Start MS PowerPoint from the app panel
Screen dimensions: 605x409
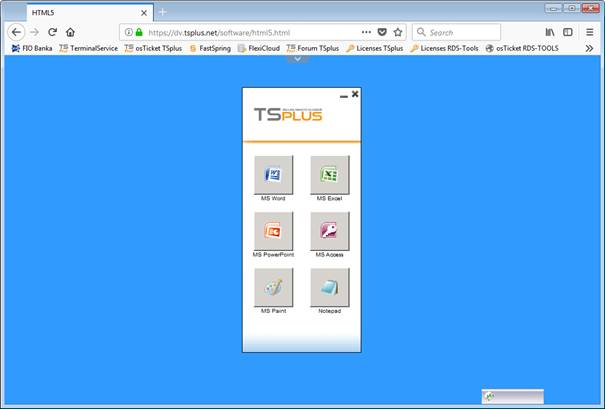tap(274, 231)
